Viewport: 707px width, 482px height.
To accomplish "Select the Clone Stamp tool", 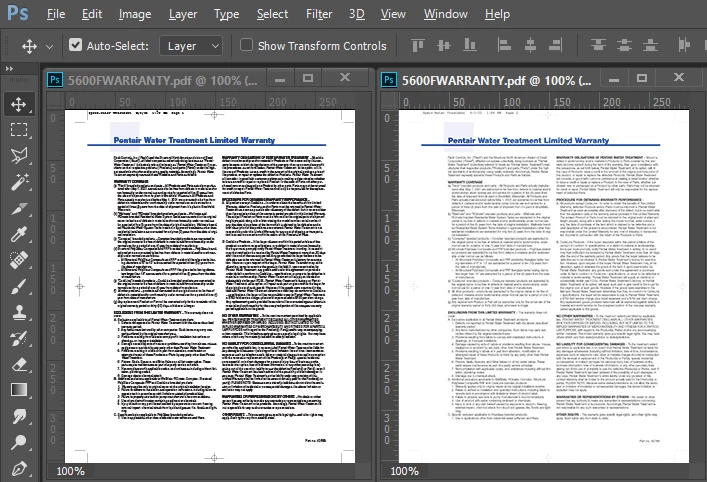I will pos(18,312).
